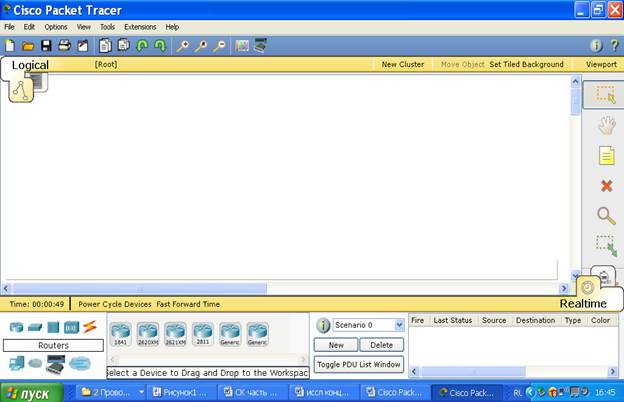Click Power Cycle Devices
This screenshot has height=402, width=624.
click(x=115, y=304)
